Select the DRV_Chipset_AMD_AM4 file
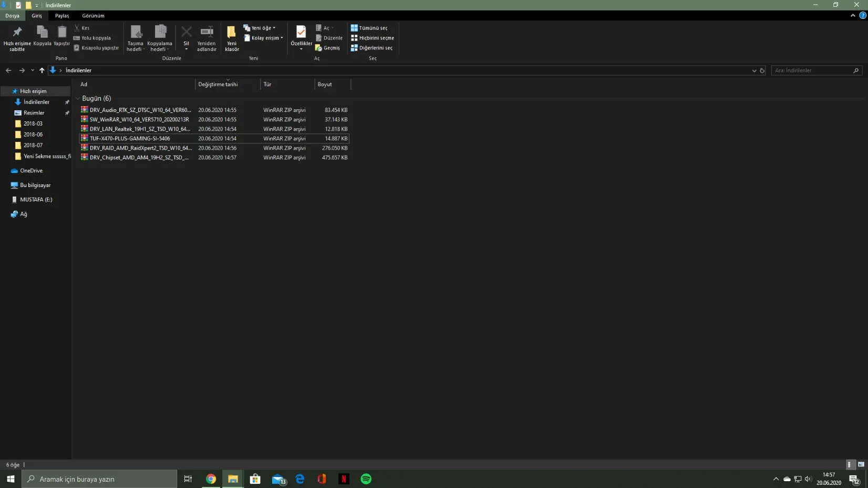Screen dimensions: 868x488 click(x=214, y=158)
